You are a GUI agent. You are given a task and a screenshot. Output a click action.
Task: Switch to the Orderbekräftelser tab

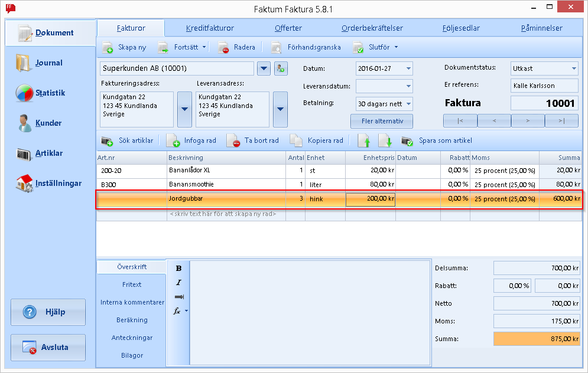[372, 28]
